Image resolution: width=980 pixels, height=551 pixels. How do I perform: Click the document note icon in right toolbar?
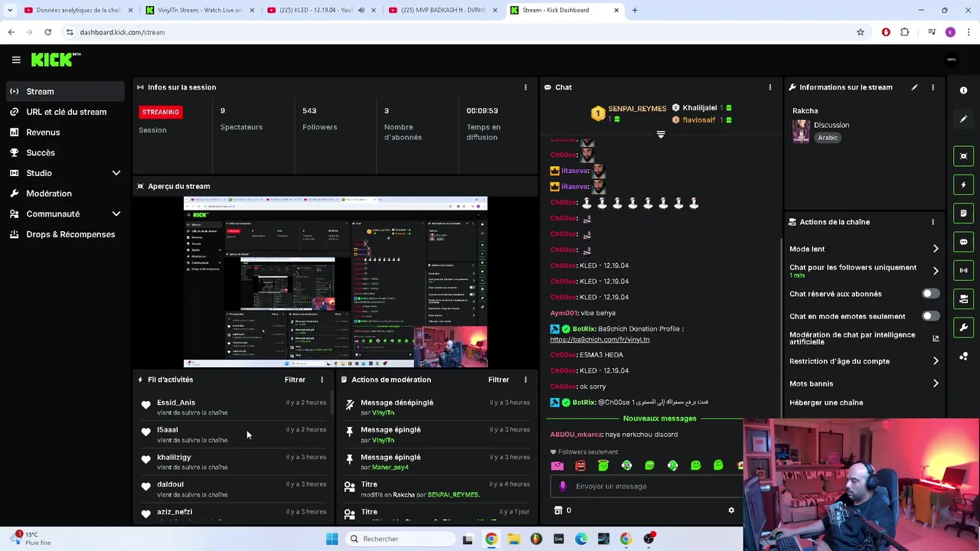(x=963, y=213)
